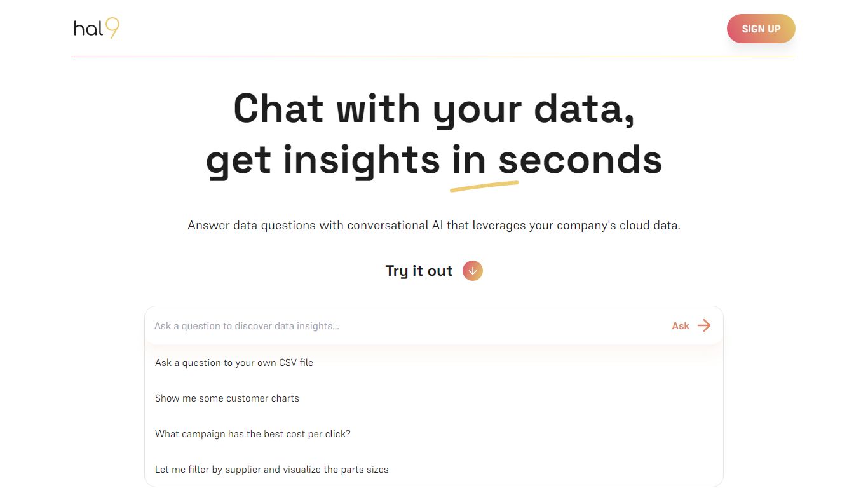Choose 'Show me some customer charts'

227,398
